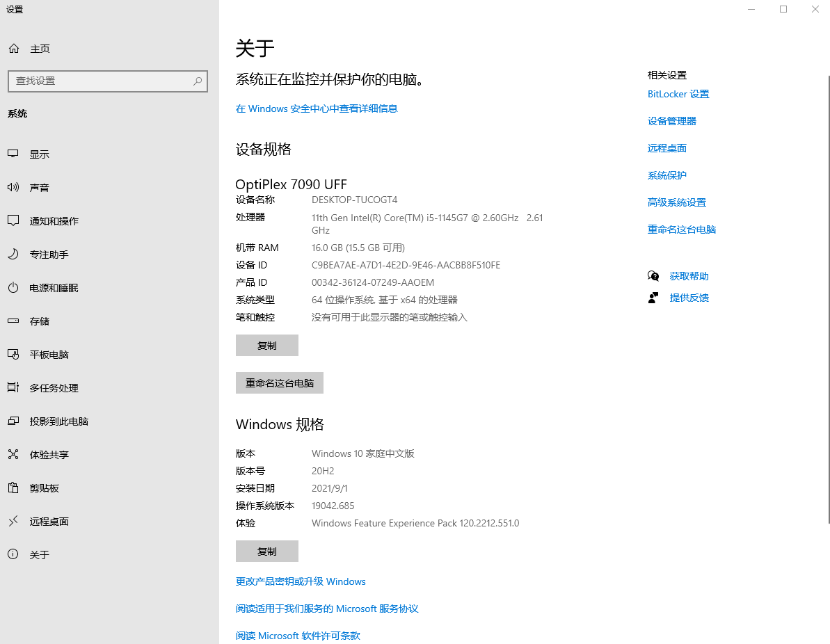Image resolution: width=830 pixels, height=644 pixels.
Task: Click the vertical scrollbar on the right
Action: click(828, 299)
